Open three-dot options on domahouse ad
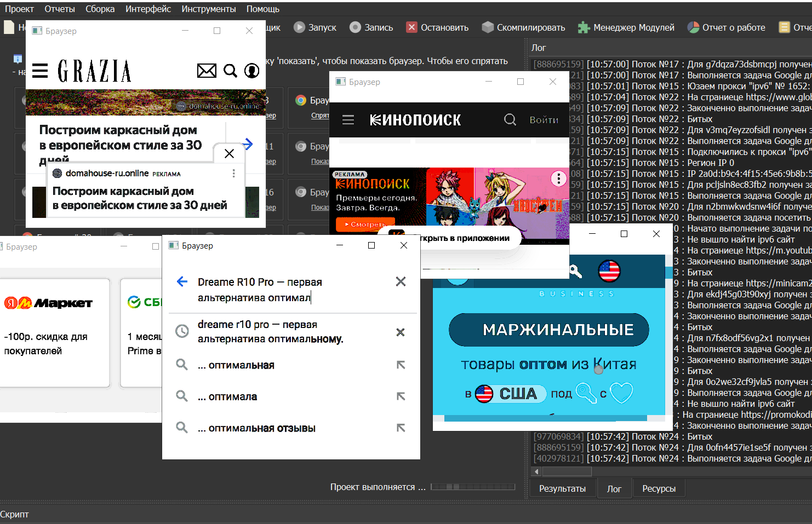812x524 pixels. coord(233,174)
